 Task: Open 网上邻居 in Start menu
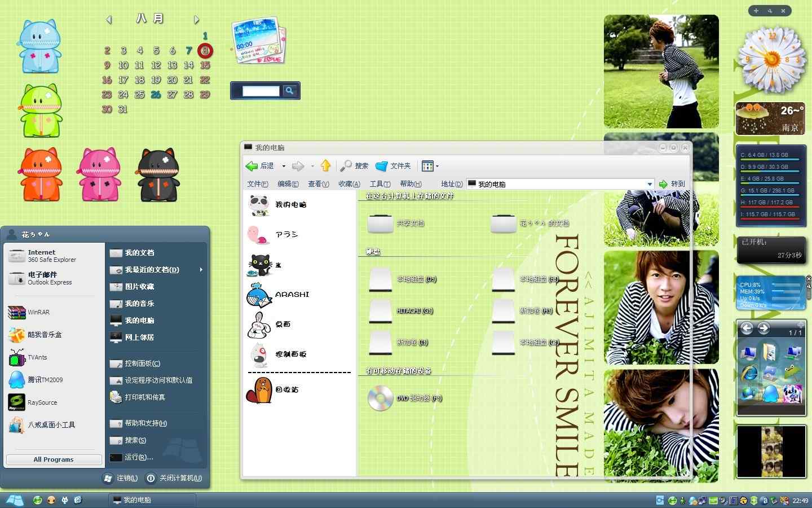pos(156,338)
